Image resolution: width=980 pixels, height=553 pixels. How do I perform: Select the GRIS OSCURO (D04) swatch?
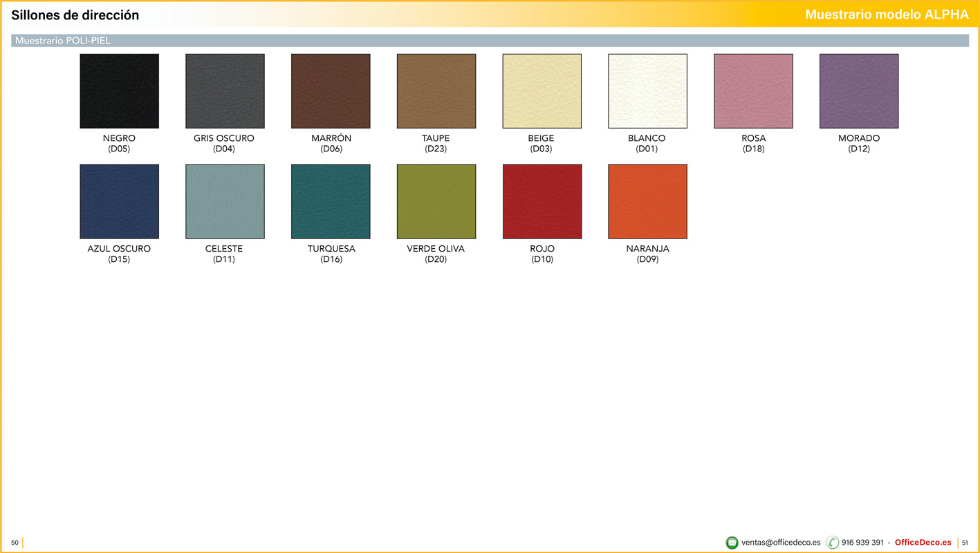[225, 91]
